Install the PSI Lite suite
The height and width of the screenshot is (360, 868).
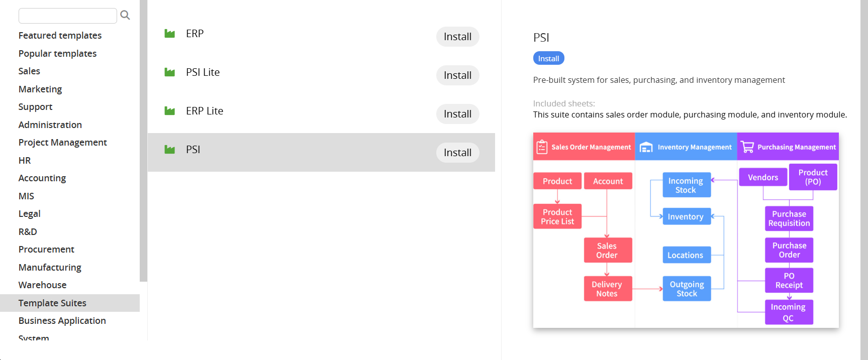click(457, 75)
